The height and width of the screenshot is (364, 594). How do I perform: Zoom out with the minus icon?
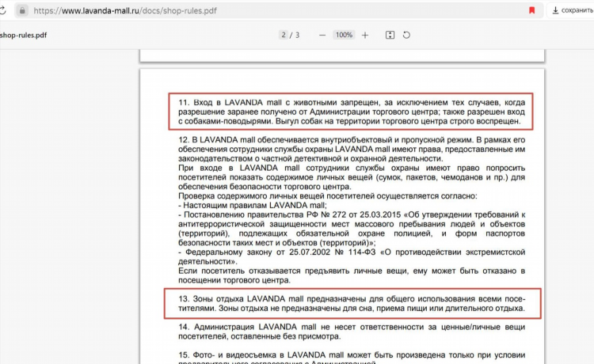click(322, 35)
